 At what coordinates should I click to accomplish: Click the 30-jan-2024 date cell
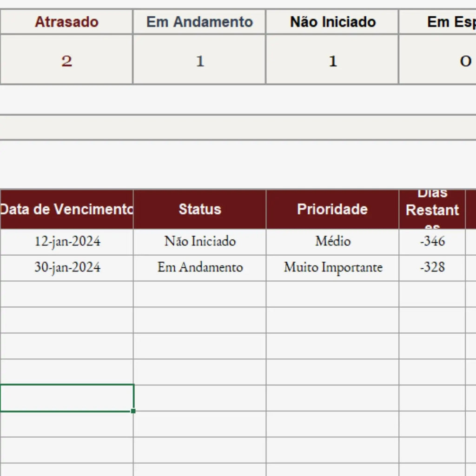66,268
